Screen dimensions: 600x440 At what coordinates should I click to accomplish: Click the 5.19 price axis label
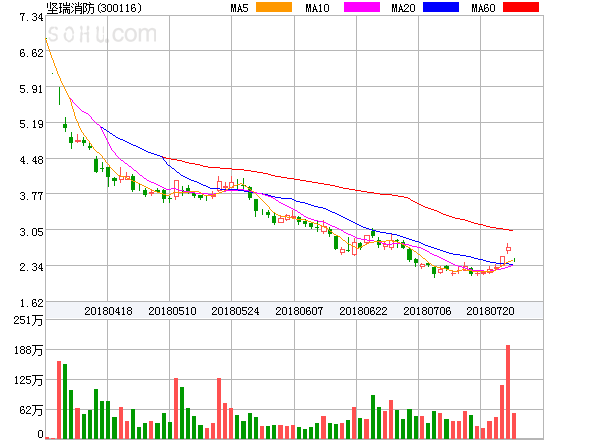tap(31, 124)
